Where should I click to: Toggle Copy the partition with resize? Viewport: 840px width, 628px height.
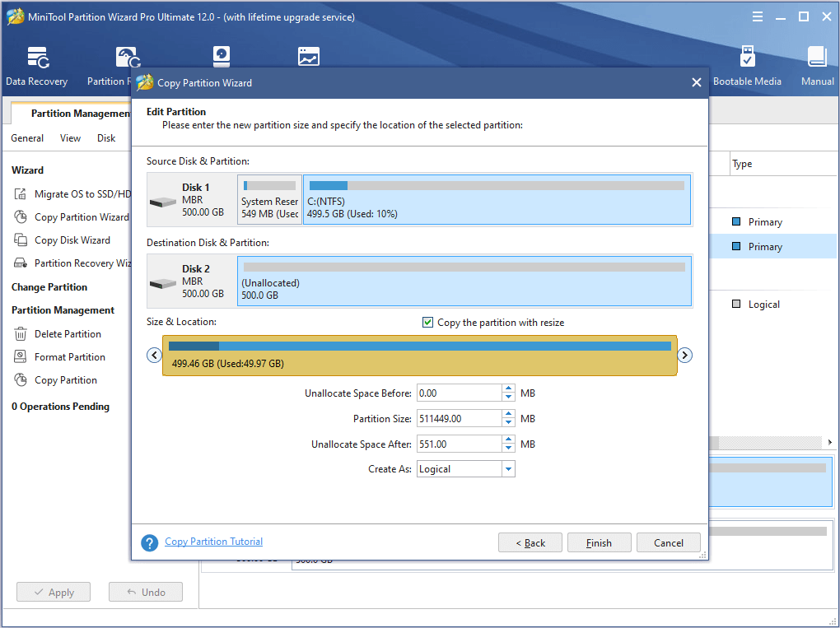click(427, 323)
